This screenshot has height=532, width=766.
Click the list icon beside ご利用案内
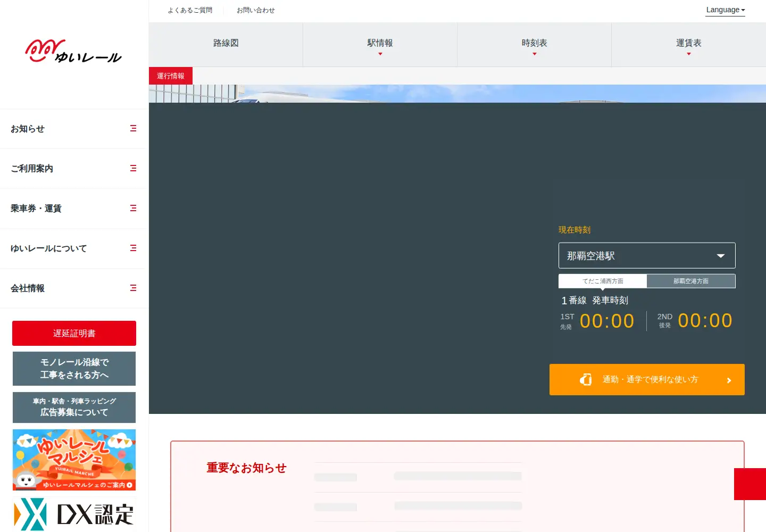pos(134,169)
